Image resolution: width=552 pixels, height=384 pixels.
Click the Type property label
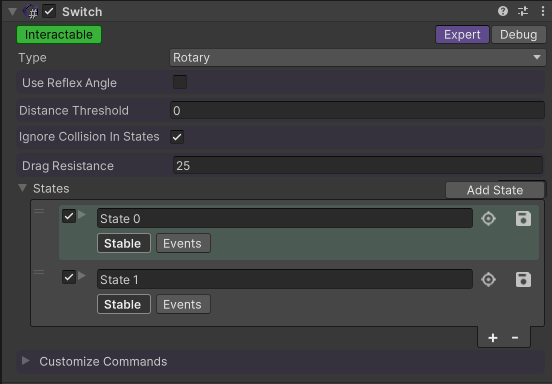click(x=32, y=58)
